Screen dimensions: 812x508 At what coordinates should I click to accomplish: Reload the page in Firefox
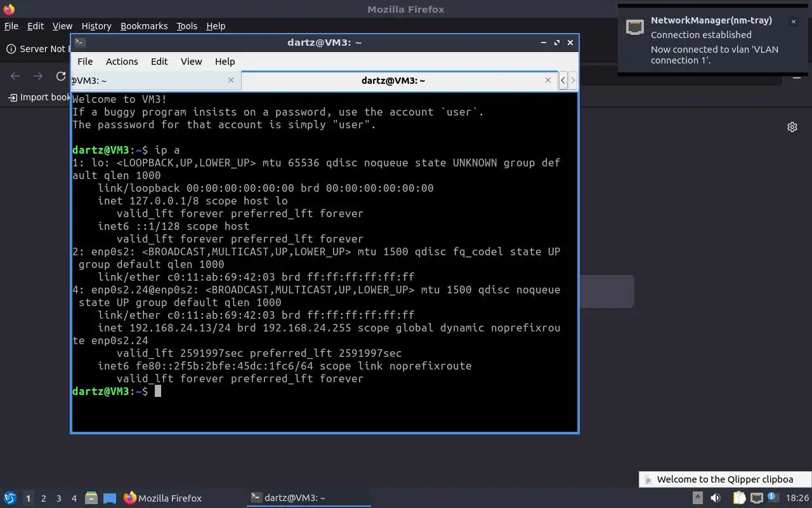pyautogui.click(x=61, y=76)
